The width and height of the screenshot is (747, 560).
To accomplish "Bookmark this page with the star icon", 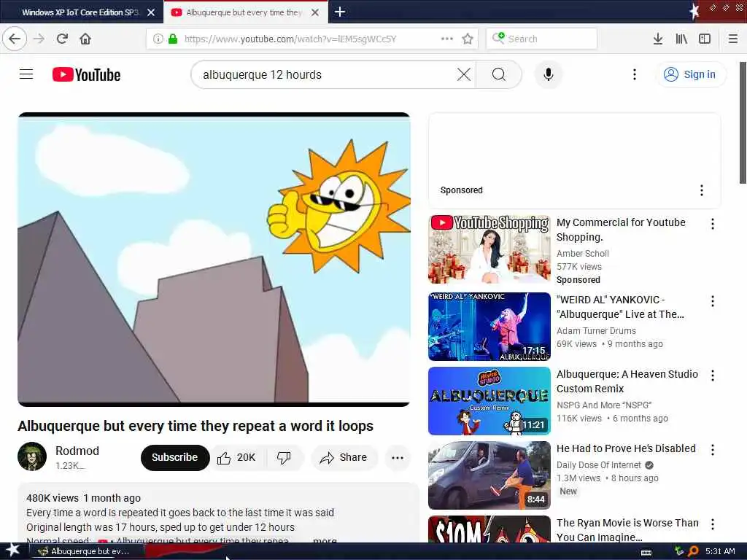I will pyautogui.click(x=468, y=39).
